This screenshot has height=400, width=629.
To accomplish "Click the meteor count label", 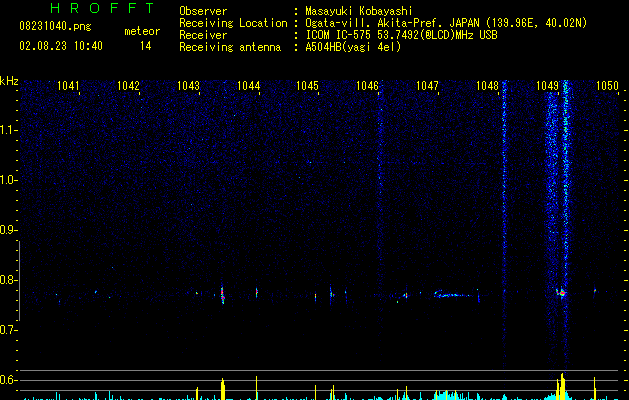I will (x=142, y=31).
